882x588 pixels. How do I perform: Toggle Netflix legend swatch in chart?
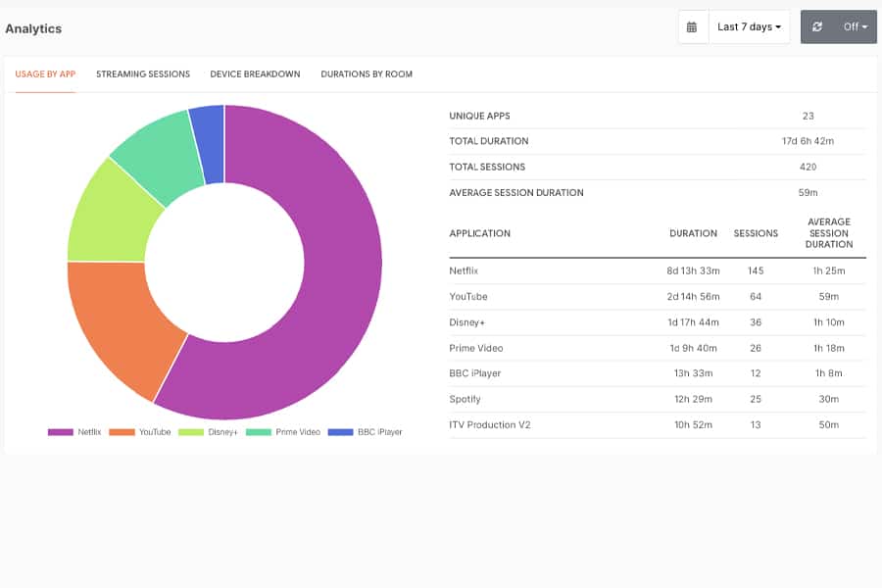coord(60,432)
